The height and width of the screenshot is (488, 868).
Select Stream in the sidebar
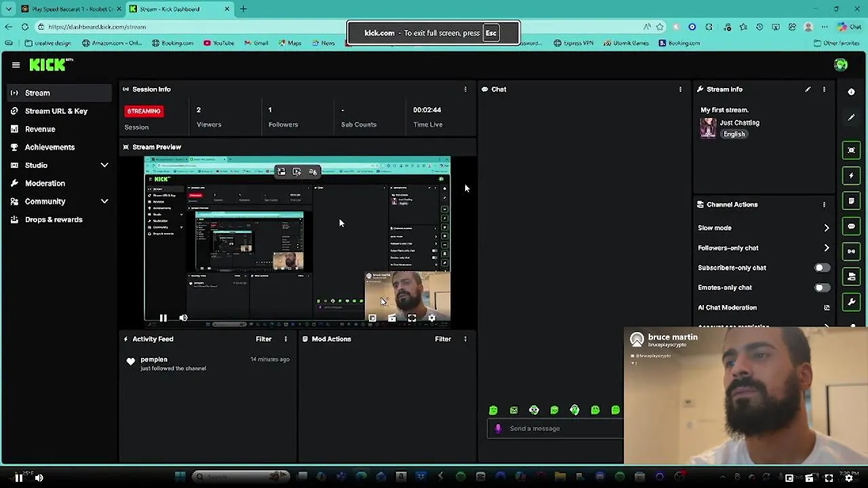point(59,93)
